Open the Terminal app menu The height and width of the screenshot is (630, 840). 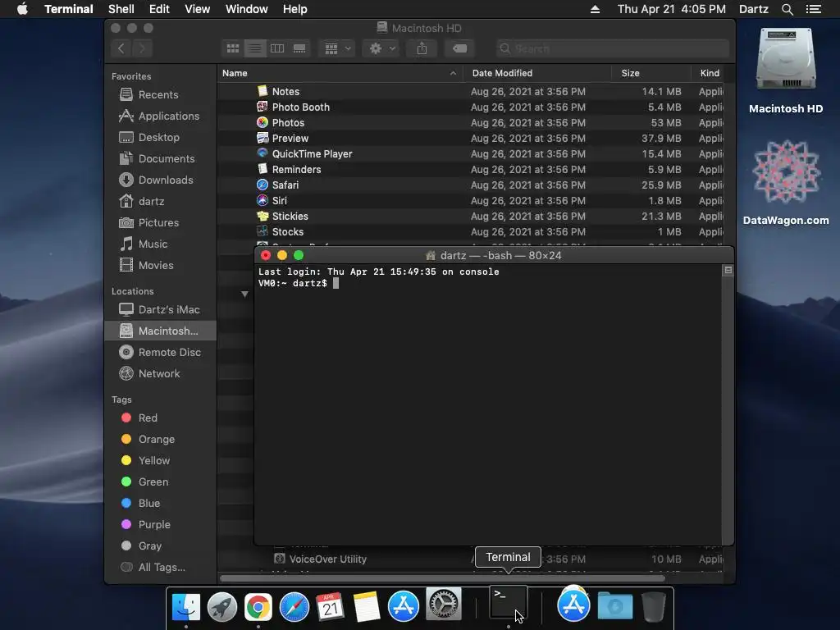pyautogui.click(x=69, y=9)
